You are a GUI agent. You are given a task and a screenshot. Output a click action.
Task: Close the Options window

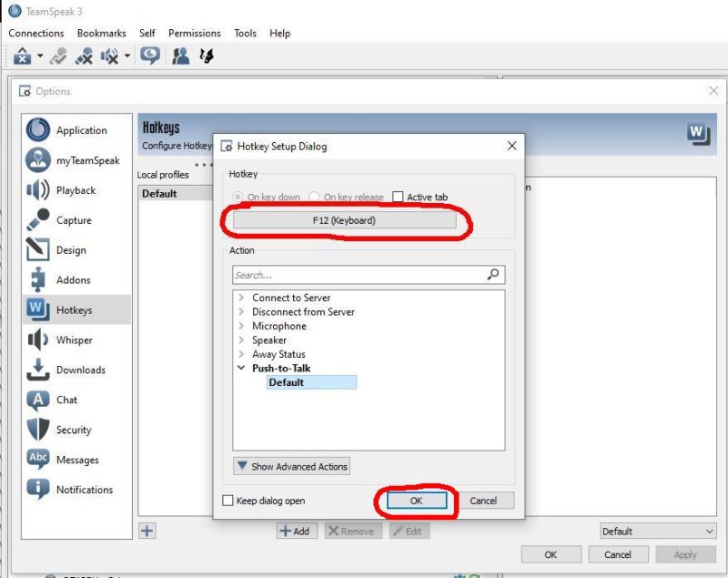(x=713, y=91)
